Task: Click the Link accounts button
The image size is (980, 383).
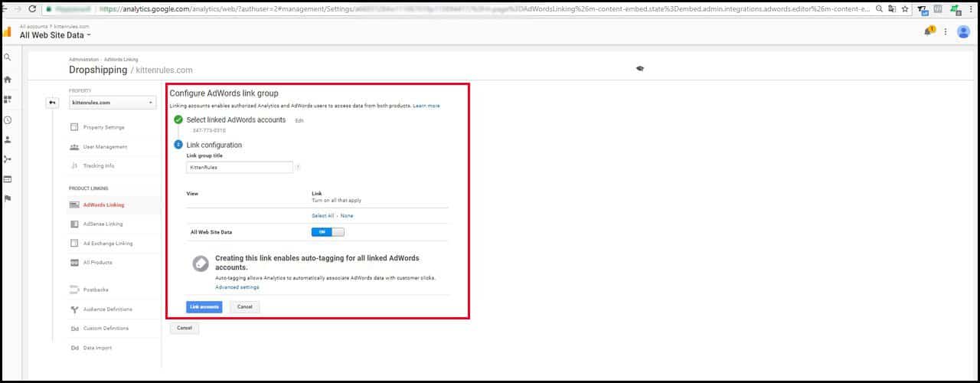Action: tap(204, 307)
